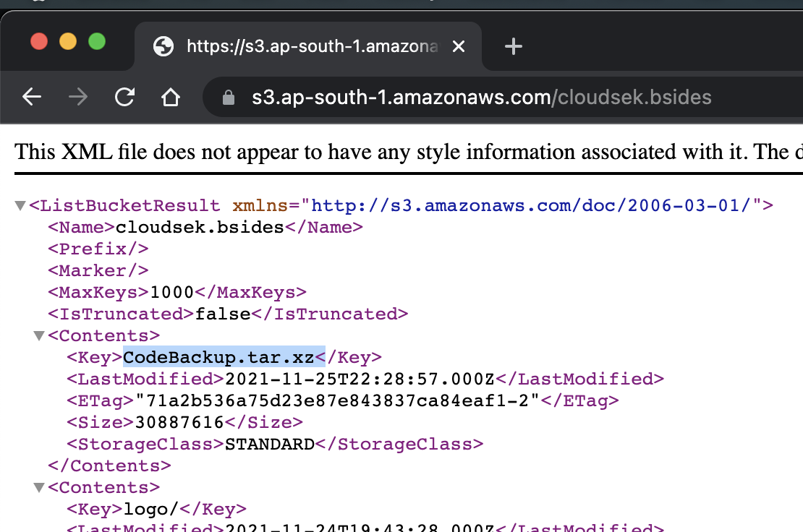Click the red close window button

[39, 41]
